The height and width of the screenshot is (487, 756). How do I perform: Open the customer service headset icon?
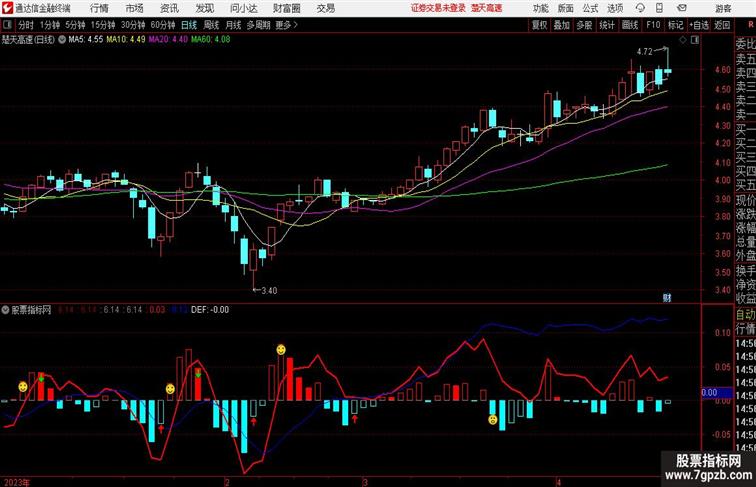[x=640, y=8]
